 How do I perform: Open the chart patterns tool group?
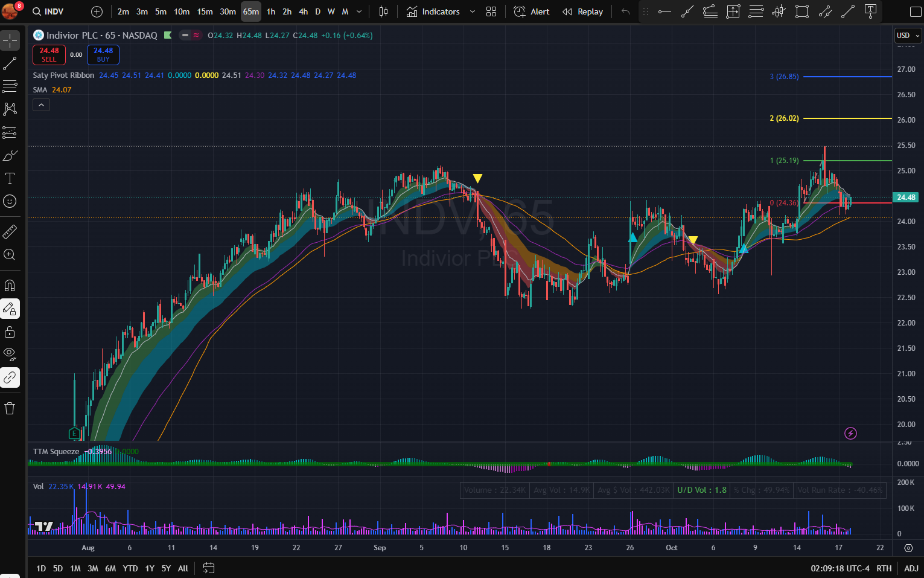point(10,109)
